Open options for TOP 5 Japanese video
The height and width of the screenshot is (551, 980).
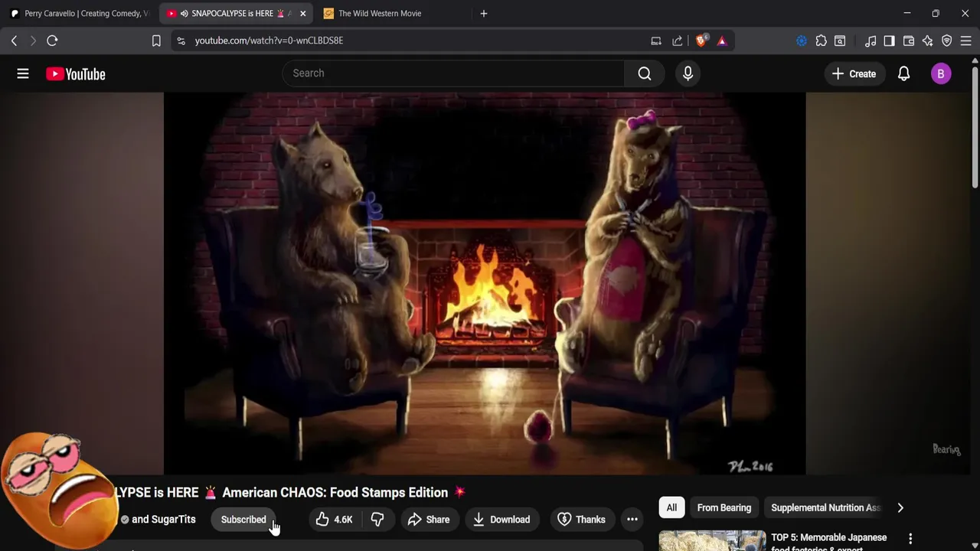(x=910, y=540)
